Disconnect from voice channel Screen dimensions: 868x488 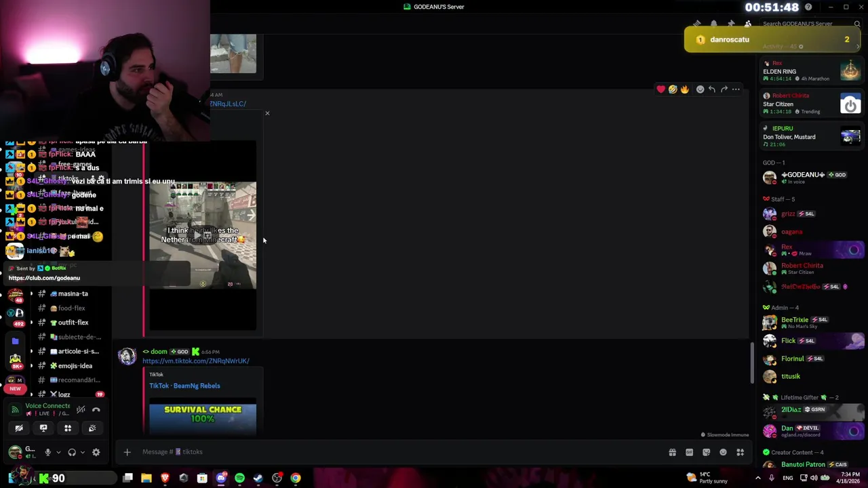pos(96,409)
